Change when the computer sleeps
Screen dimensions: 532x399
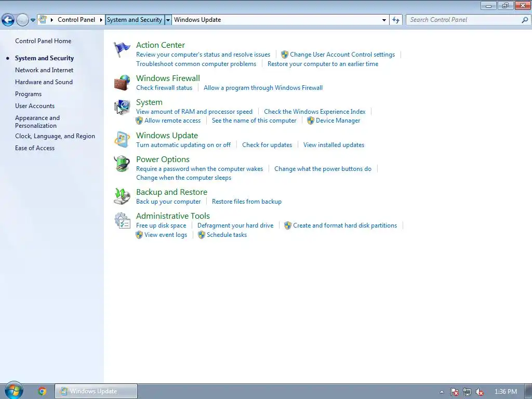pos(183,178)
